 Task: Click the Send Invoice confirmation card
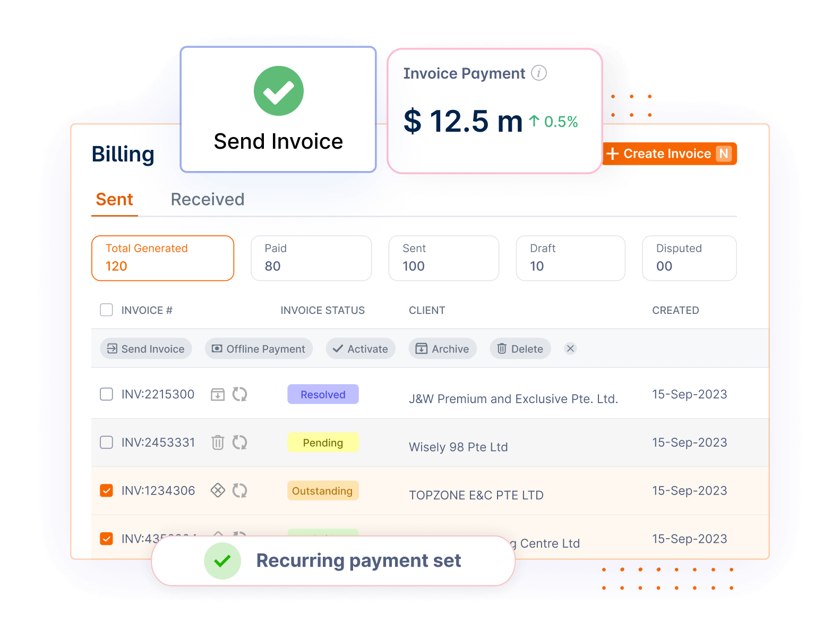278,109
